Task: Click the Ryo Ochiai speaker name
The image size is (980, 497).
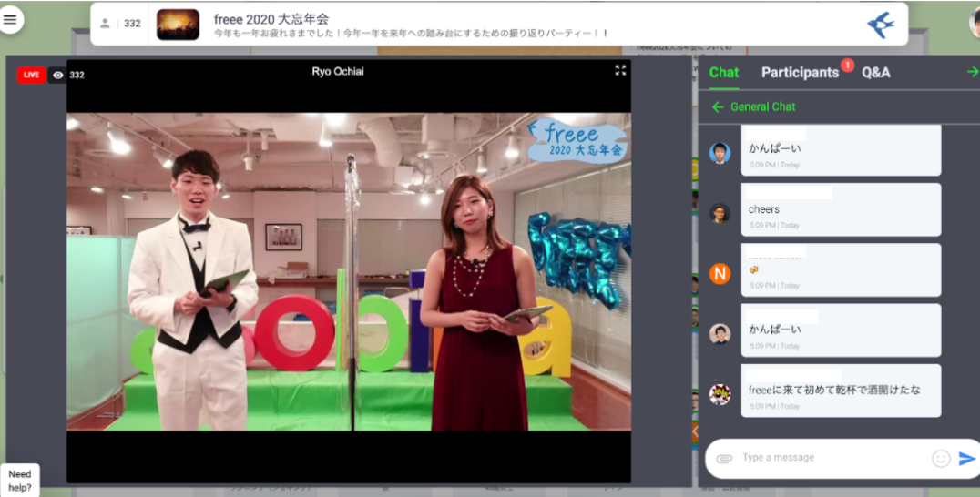Action: point(338,72)
